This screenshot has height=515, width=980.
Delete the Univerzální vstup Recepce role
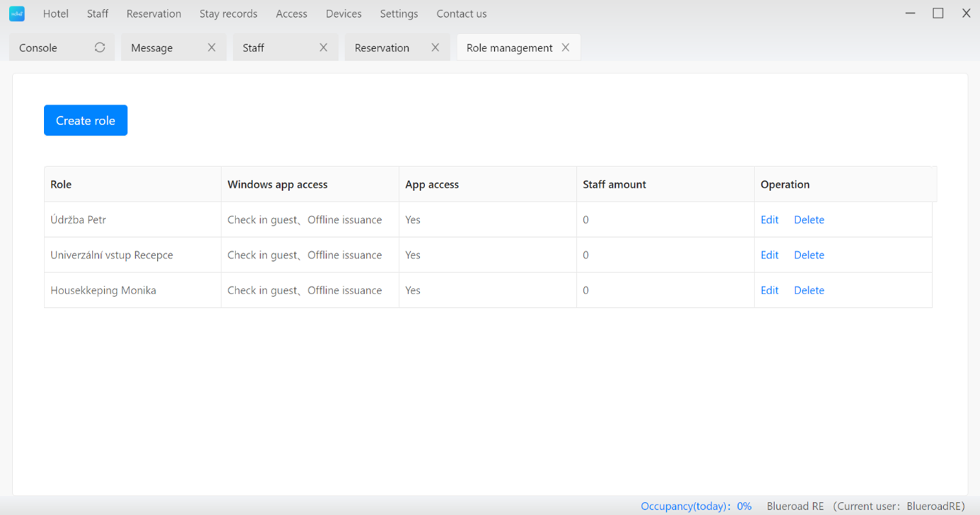[809, 255]
